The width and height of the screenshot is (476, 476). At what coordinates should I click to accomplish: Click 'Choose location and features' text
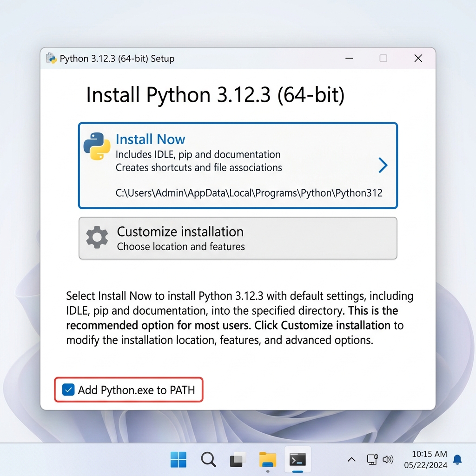tap(181, 246)
